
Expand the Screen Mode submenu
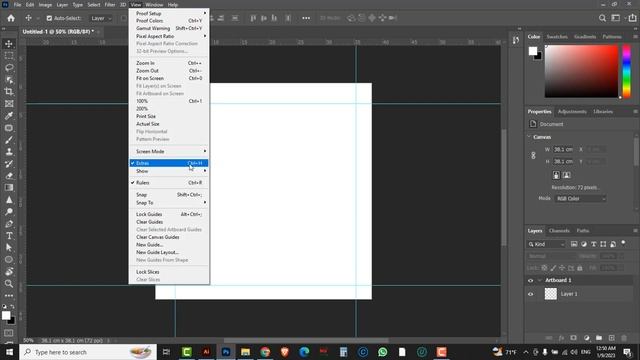pyautogui.click(x=169, y=151)
